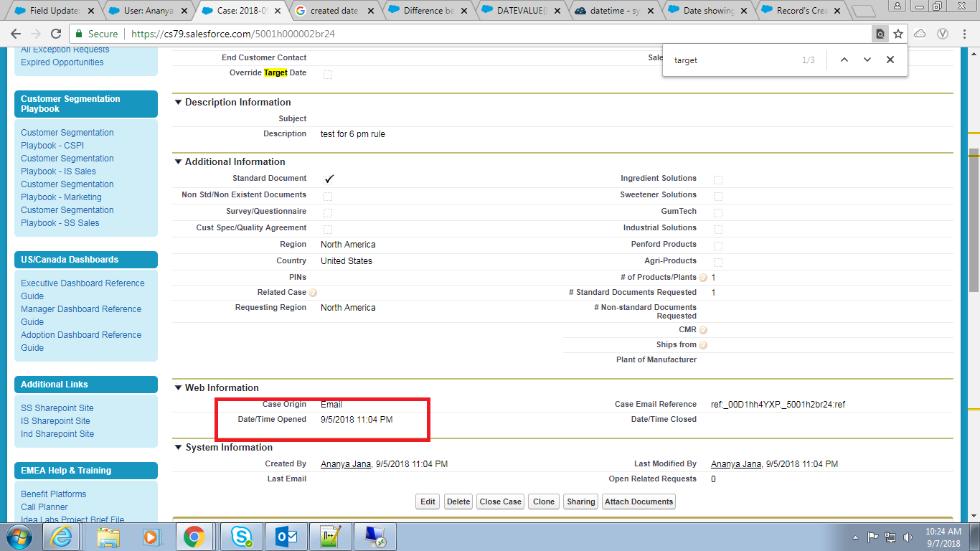Show hidden system tray icons
Image resolution: width=980 pixels, height=551 pixels.
tap(856, 537)
